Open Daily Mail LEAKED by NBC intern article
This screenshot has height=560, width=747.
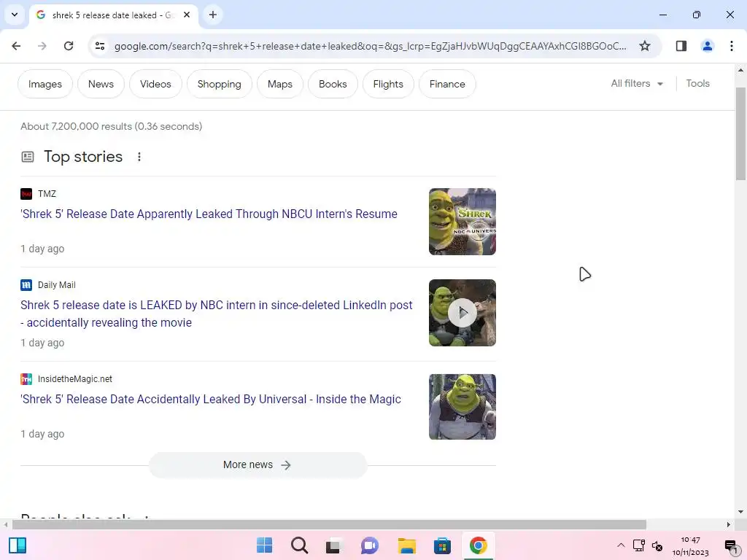(x=216, y=314)
